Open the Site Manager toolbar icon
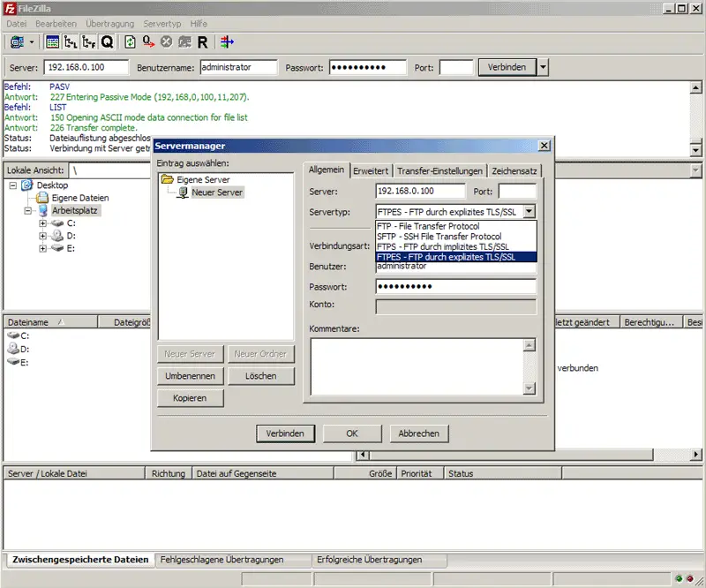 coord(17,41)
